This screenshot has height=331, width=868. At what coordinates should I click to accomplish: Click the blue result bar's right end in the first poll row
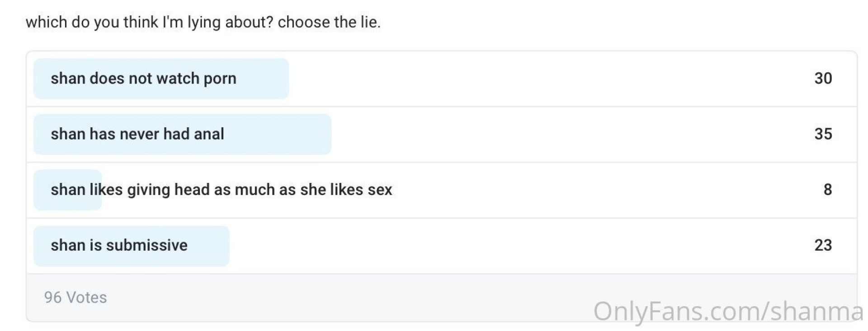tap(283, 79)
